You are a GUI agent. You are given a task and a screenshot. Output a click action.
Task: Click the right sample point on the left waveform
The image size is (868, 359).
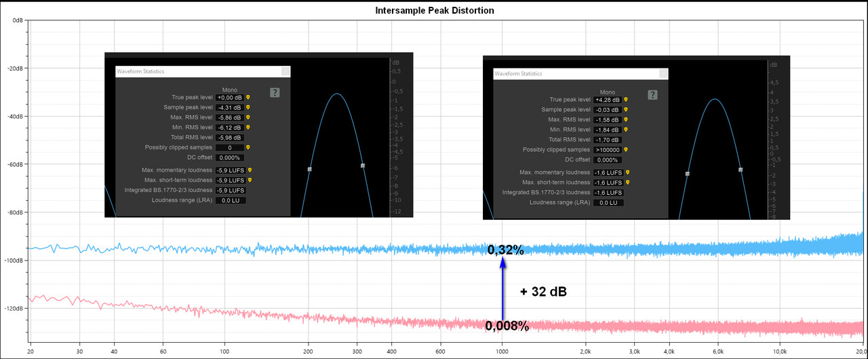tap(363, 166)
